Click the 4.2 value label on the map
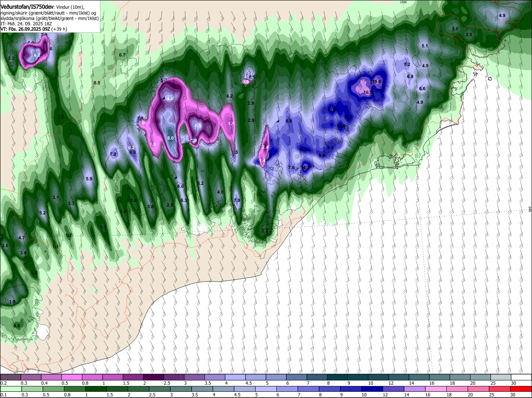Image resolution: width=532 pixels, height=398 pixels. point(229,96)
